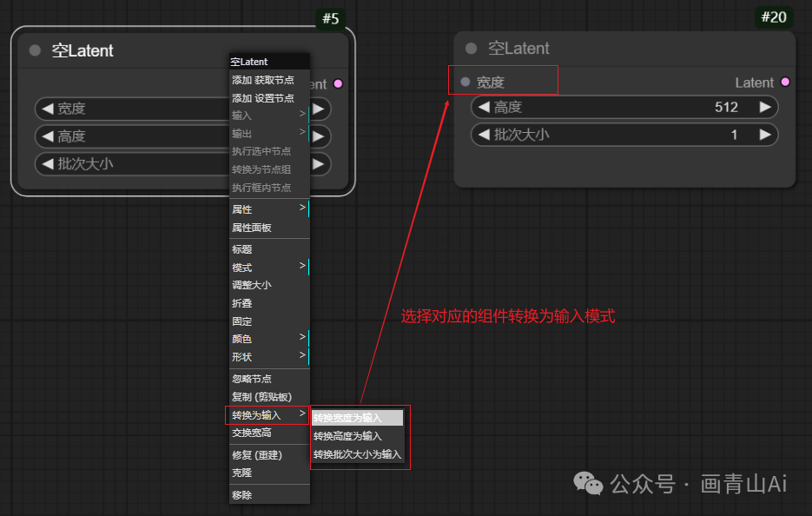812x516 pixels.
Task: Click the pink Latent output port on node #20
Action: (x=785, y=82)
